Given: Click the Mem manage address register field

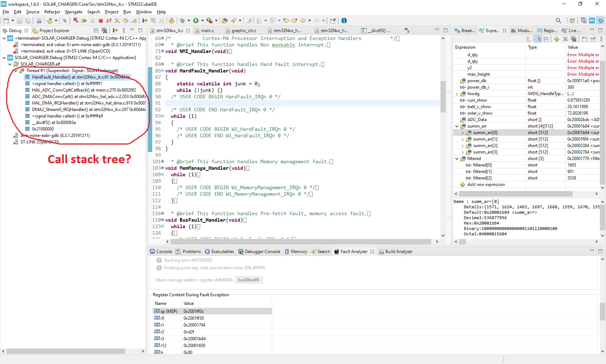Looking at the screenshot, I should point(249,280).
